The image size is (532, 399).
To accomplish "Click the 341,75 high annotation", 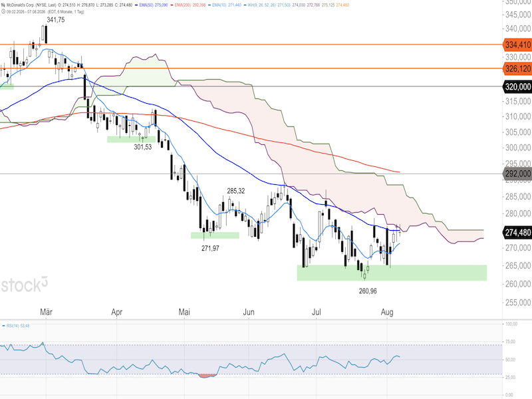I will click(x=56, y=20).
